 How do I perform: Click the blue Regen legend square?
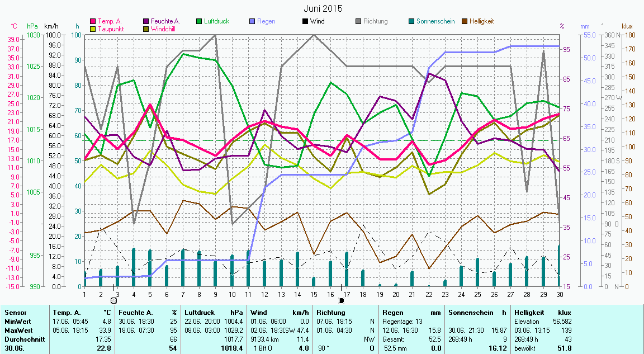coord(252,22)
